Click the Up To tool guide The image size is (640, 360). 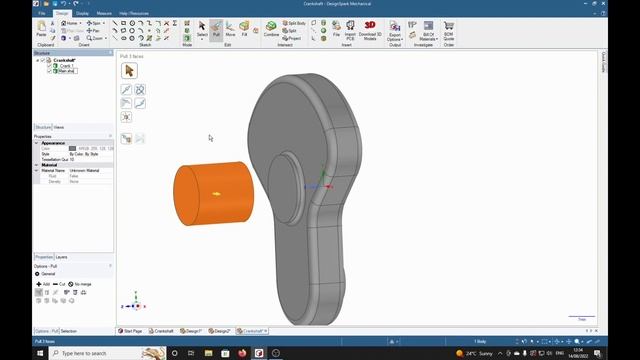[x=126, y=139]
